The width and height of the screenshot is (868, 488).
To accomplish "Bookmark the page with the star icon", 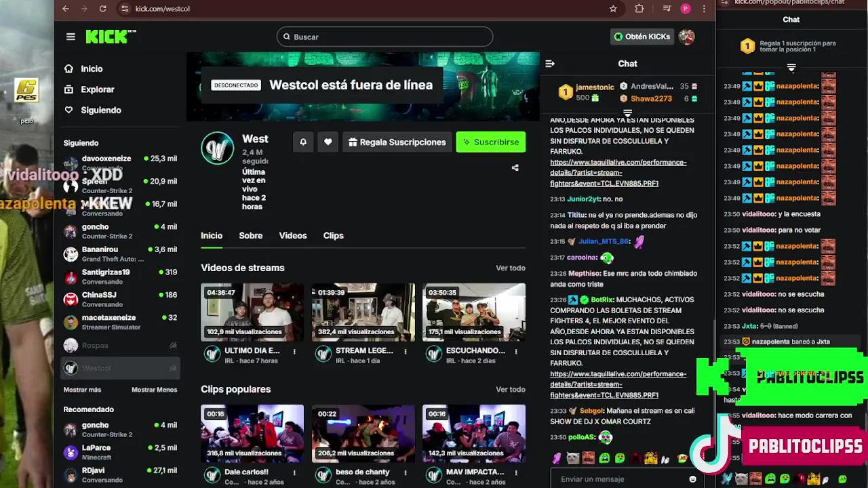I will (x=613, y=9).
